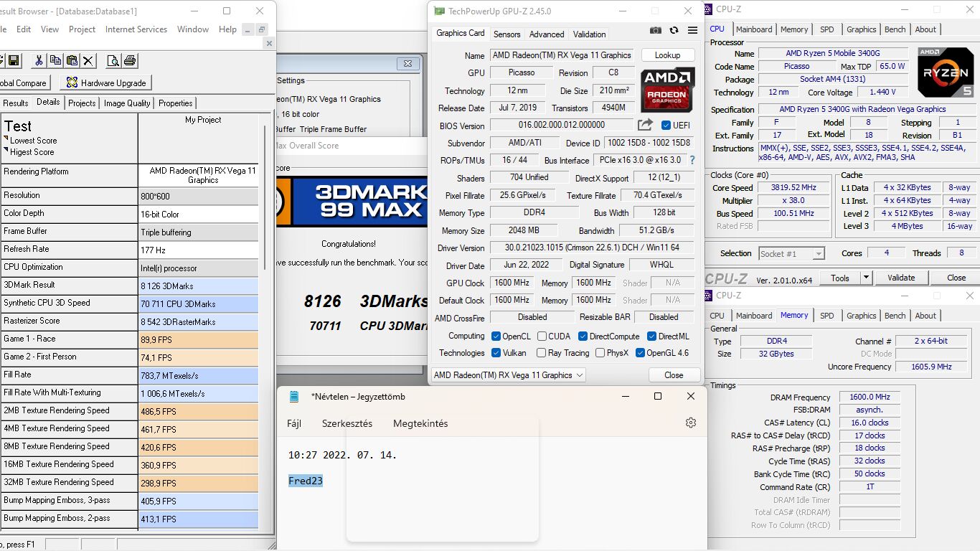This screenshot has width=980, height=551.
Task: Open Print Preview icon in Result Browser
Action: coord(113,61)
